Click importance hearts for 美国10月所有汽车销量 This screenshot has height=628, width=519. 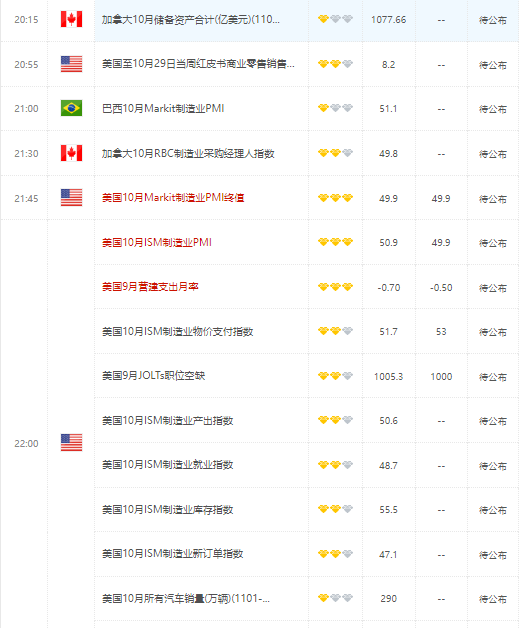pos(335,598)
